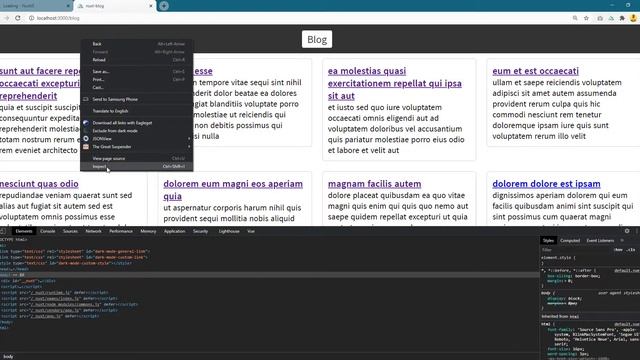Switch to DevTools Vue tab
The image size is (640, 360).
(251, 231)
